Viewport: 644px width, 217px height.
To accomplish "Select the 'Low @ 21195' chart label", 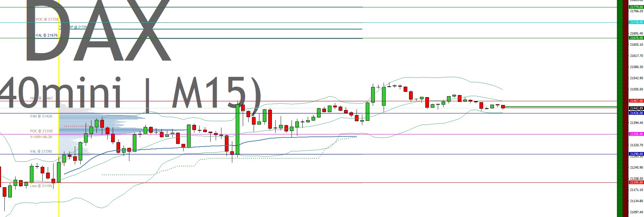I will (x=41, y=186).
